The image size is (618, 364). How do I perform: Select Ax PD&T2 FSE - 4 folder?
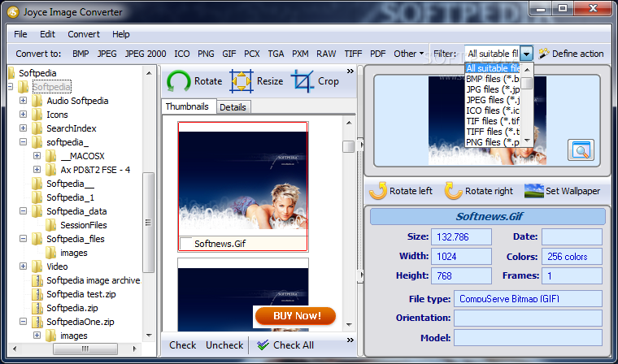(x=95, y=170)
